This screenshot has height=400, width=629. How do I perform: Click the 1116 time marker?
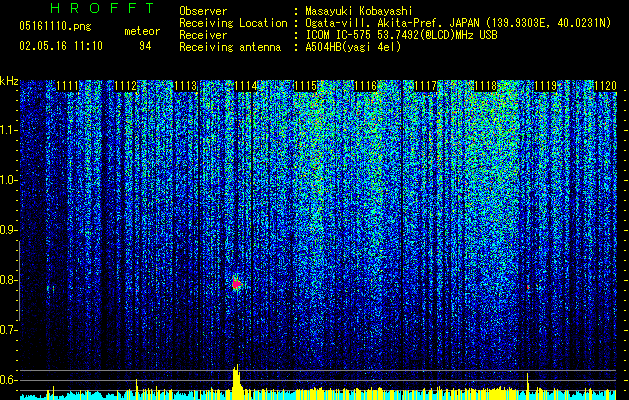point(366,86)
